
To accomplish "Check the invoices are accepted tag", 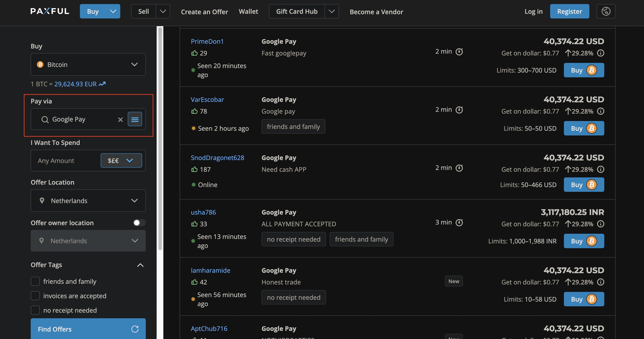I will (35, 296).
